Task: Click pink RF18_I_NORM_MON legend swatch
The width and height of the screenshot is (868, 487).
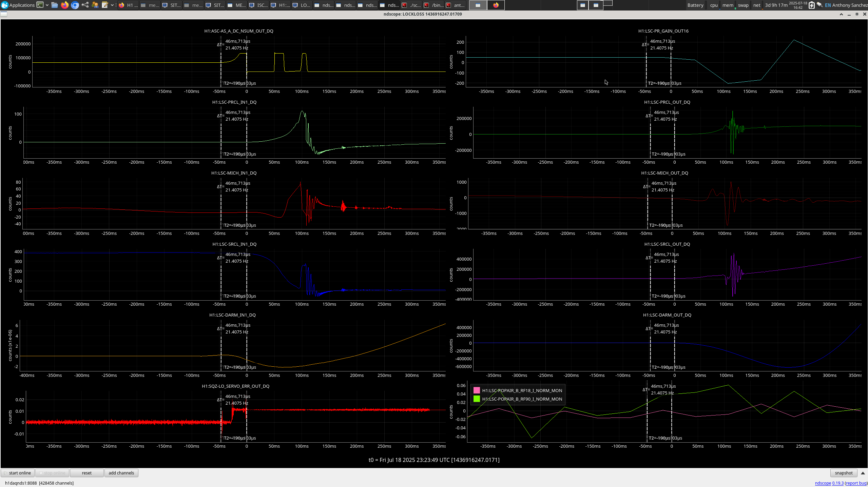Action: 477,390
